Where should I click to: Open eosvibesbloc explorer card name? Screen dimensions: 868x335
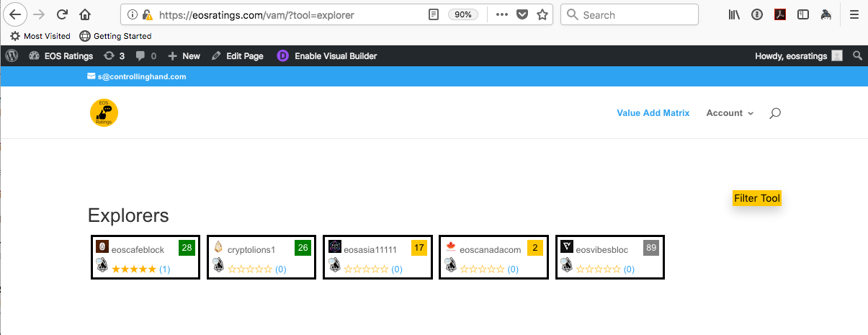point(602,250)
